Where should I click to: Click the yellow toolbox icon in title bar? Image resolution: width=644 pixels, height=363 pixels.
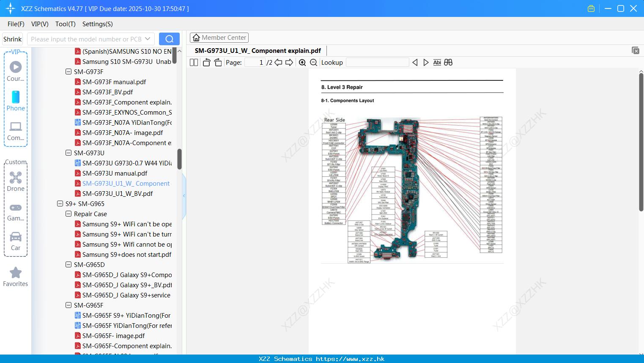click(x=591, y=8)
